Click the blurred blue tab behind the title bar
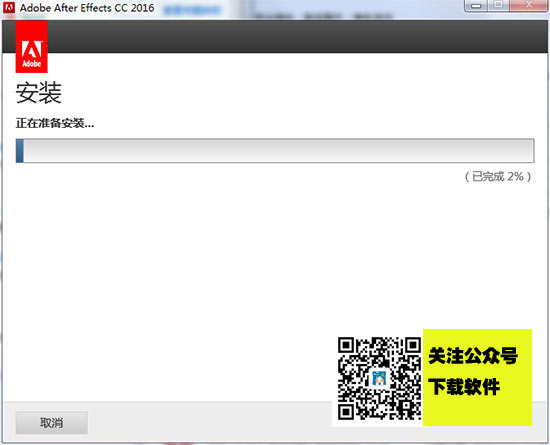 pyautogui.click(x=192, y=10)
